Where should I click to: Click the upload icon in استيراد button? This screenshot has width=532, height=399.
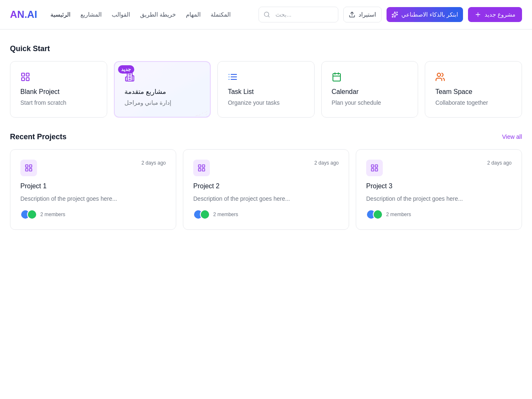coord(352,15)
